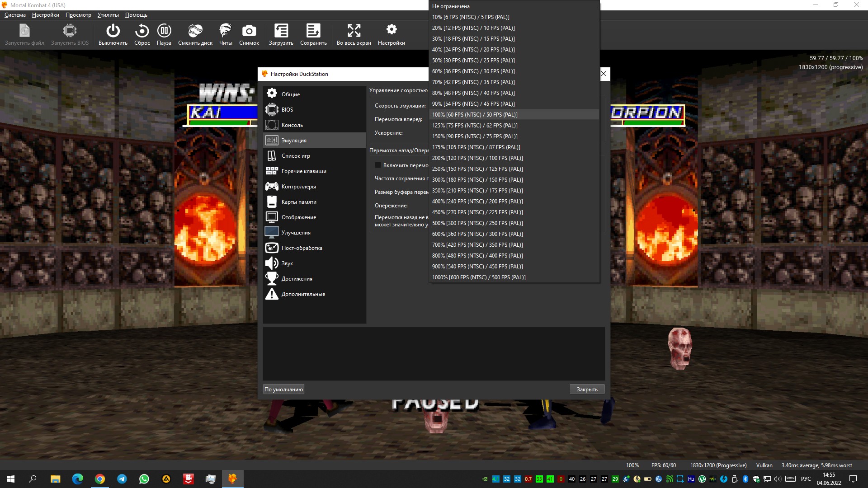
Task: Choose 150% [90 FPS (NTSC)] speed option
Action: 514,136
